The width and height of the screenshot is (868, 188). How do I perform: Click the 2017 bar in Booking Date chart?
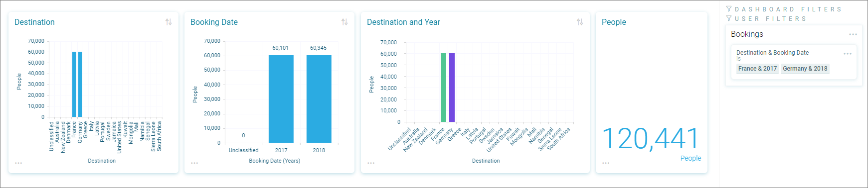(x=281, y=99)
